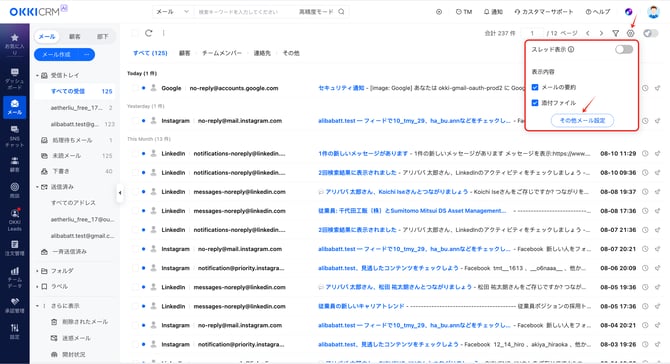670x364 pixels.
Task: Tick the select-all checkbox above mail list
Action: (135, 33)
